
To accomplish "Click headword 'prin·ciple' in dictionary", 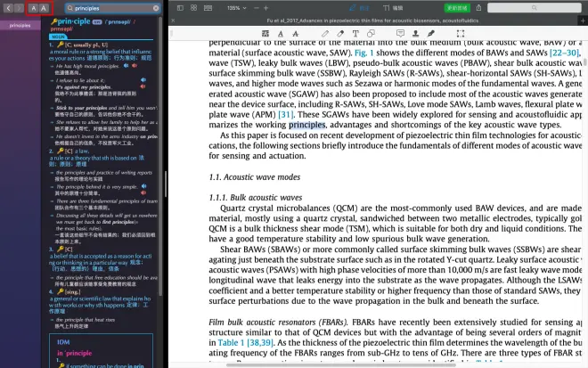I will (74, 21).
